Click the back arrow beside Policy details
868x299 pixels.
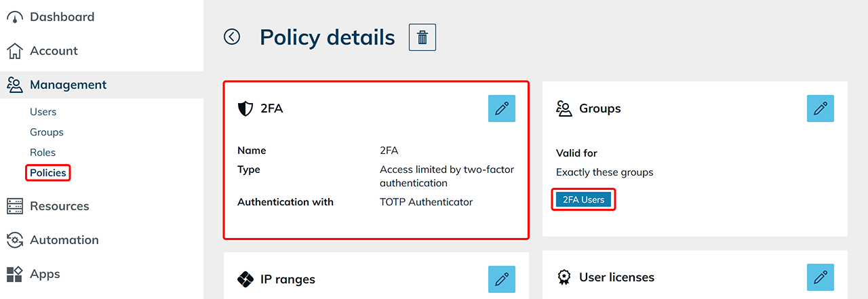tap(232, 37)
